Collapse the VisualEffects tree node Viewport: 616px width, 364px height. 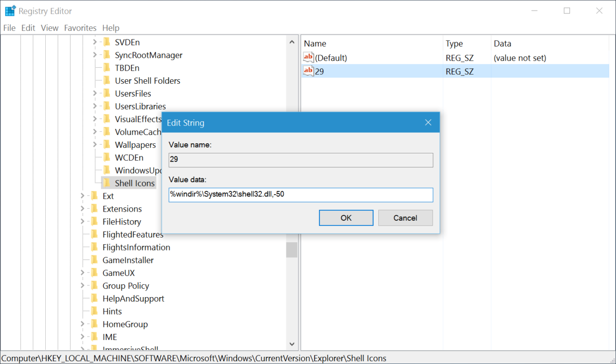point(96,119)
